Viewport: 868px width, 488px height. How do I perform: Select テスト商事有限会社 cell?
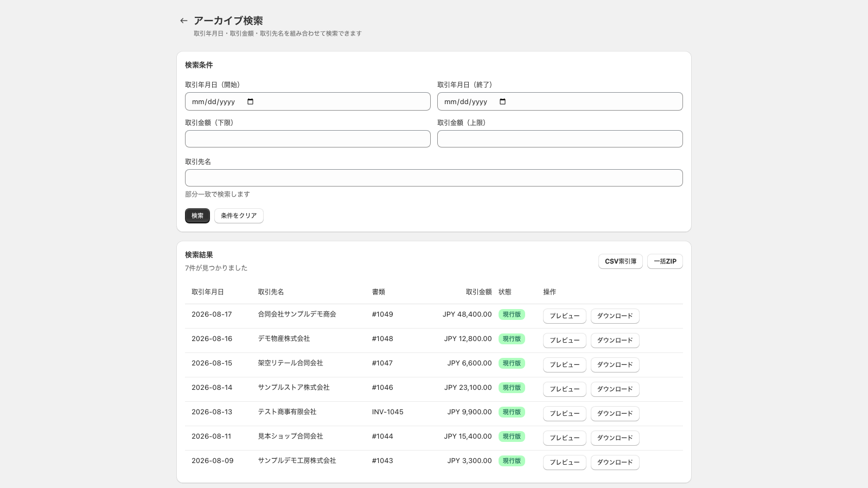pos(287,412)
